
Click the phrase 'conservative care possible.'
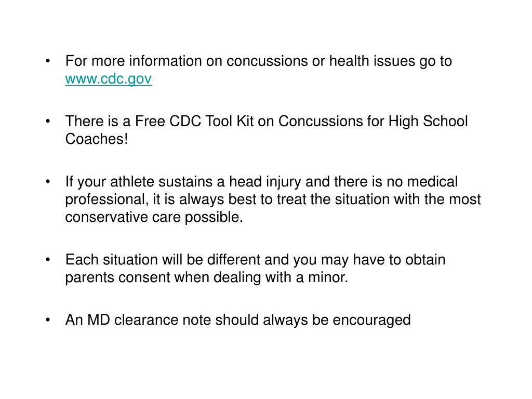click(x=154, y=217)
